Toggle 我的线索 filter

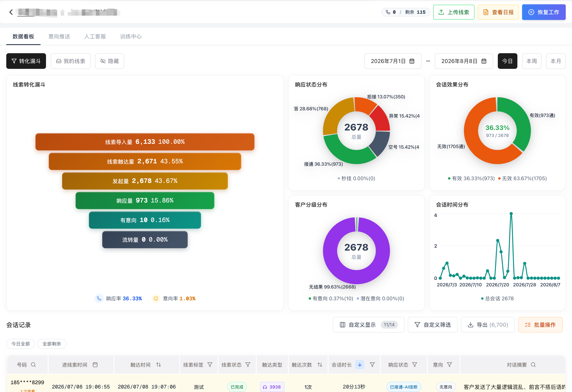point(70,61)
